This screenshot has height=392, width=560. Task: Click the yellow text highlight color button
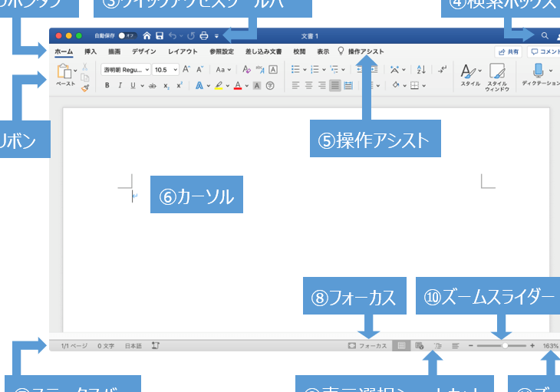(x=219, y=86)
